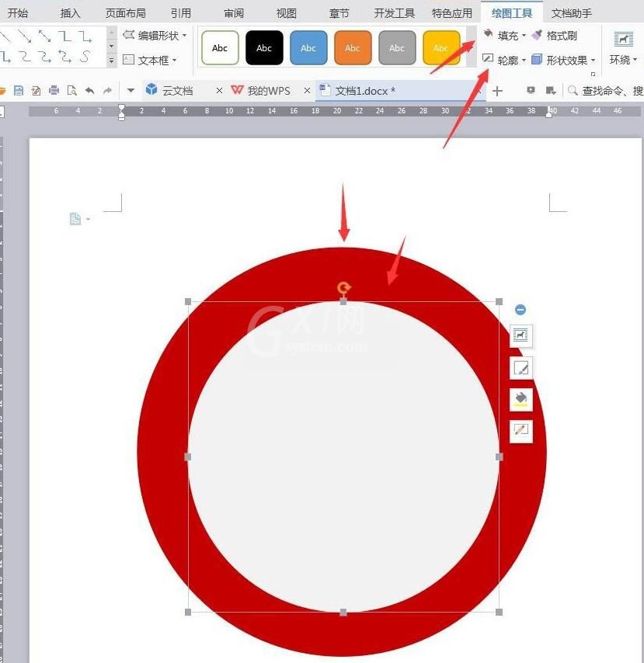Click the shape fill bucket in floating toolbar
644x663 pixels.
click(x=520, y=400)
